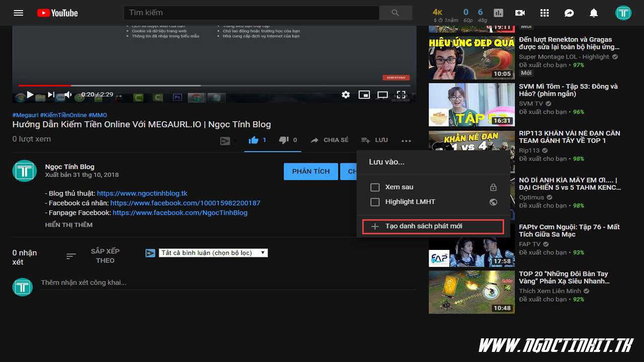The height and width of the screenshot is (362, 644).
Task: Click the #MMO hashtag
Action: 98,115
